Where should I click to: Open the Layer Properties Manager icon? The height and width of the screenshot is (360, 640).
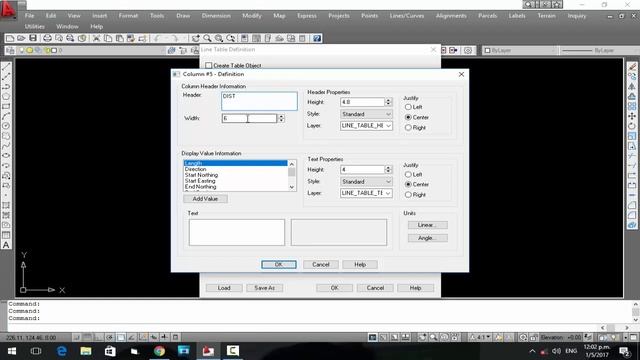point(11,50)
